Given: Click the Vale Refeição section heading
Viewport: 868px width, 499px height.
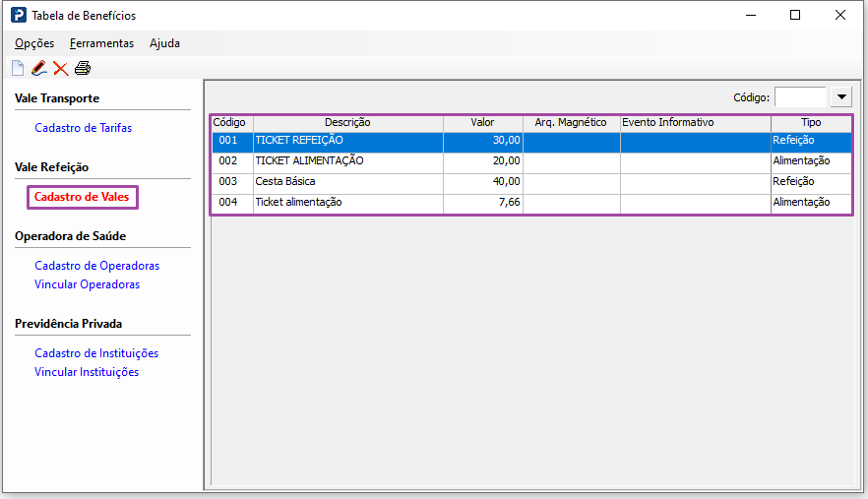Looking at the screenshot, I should click(51, 167).
